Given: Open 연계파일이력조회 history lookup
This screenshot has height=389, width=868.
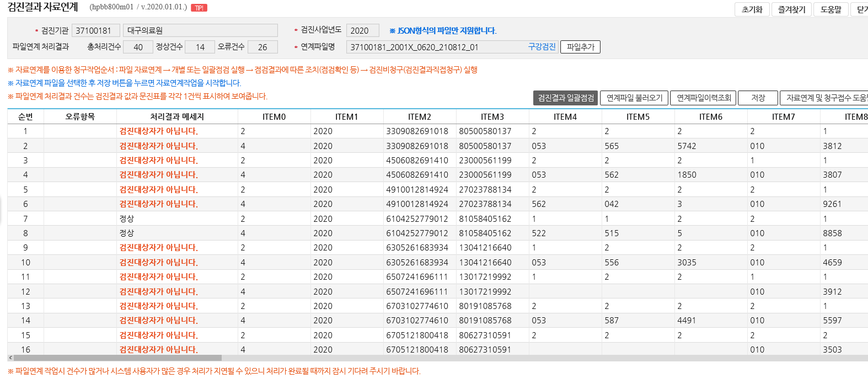Looking at the screenshot, I should tap(704, 98).
